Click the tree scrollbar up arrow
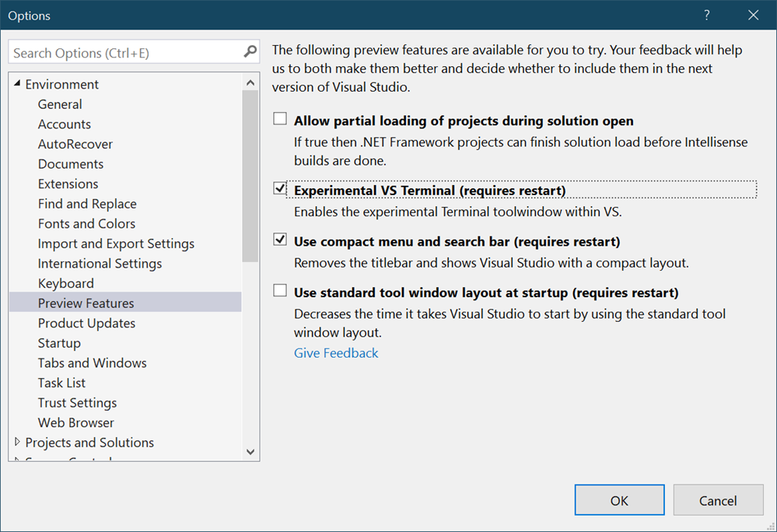 [x=250, y=82]
